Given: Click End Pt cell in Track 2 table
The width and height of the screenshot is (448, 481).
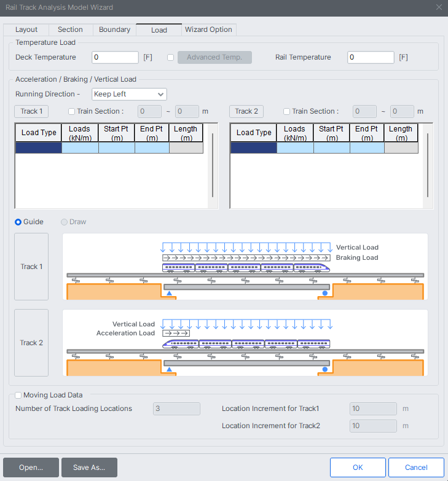Looking at the screenshot, I should 367,147.
